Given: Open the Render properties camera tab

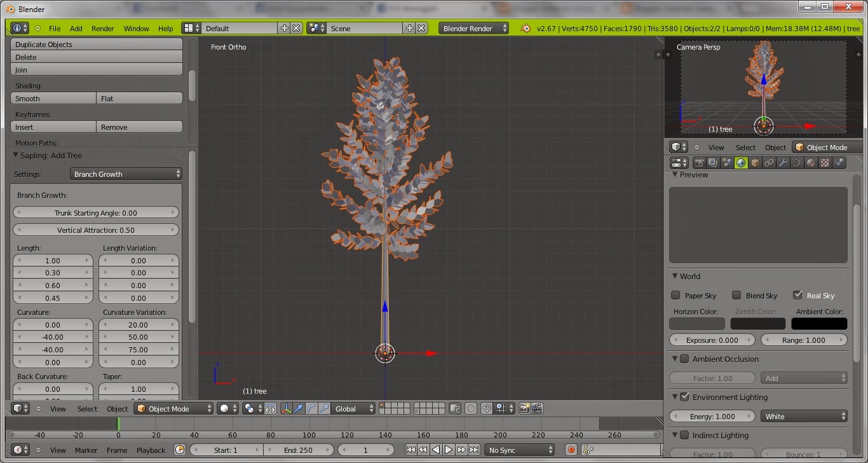Looking at the screenshot, I should tap(699, 163).
